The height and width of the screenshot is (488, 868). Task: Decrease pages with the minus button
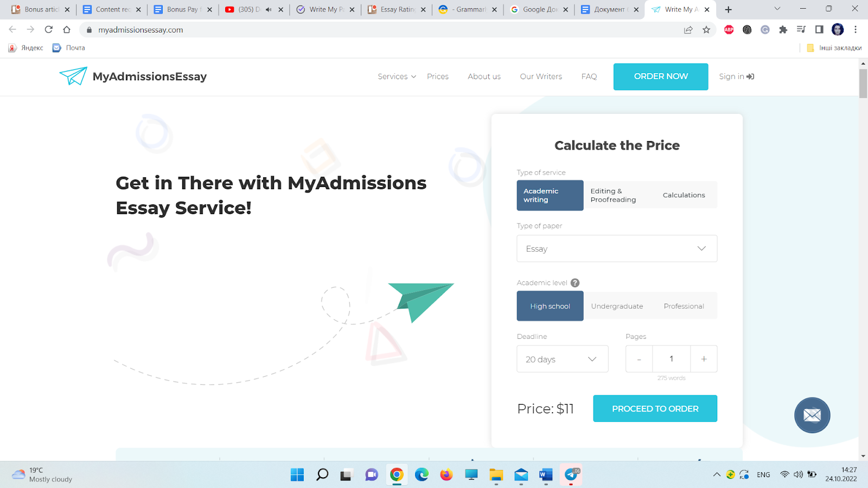(639, 359)
